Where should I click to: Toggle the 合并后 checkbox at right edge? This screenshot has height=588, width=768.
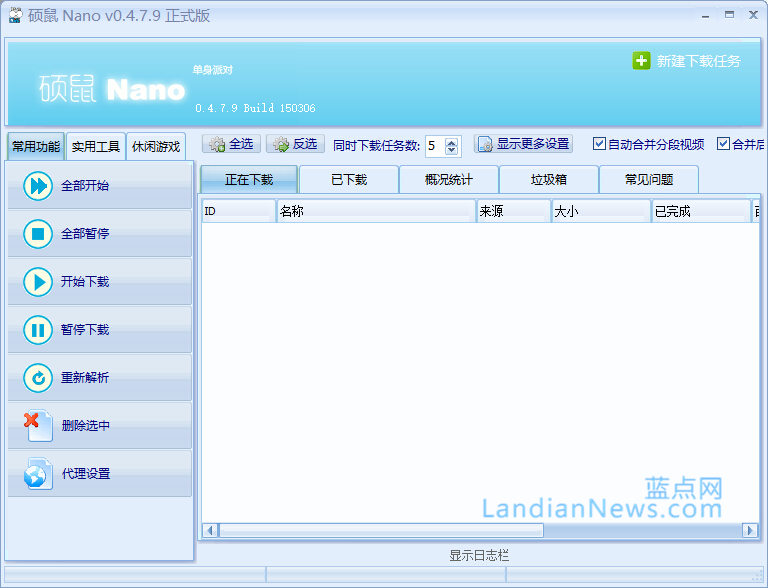coord(723,144)
